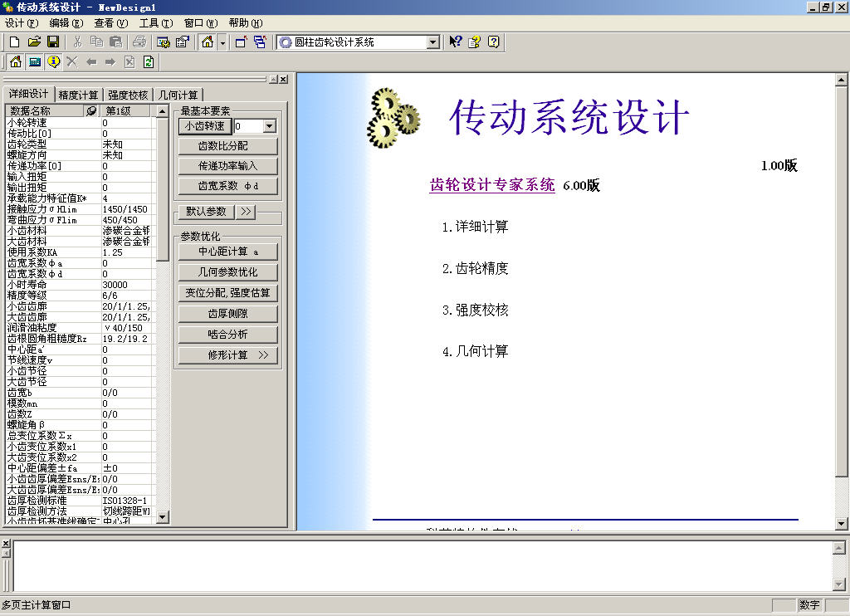The image size is (850, 616).
Task: Open the gear settings window icon
Action: point(164,42)
